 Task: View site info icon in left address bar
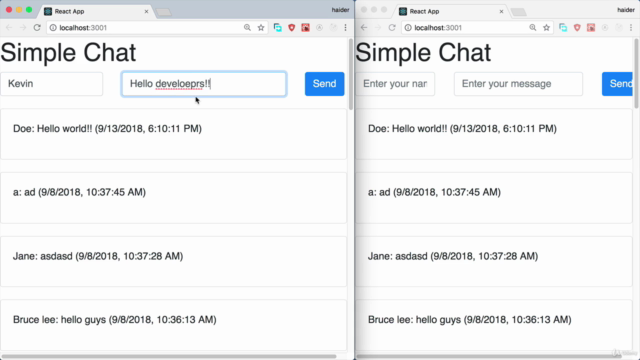[x=53, y=28]
